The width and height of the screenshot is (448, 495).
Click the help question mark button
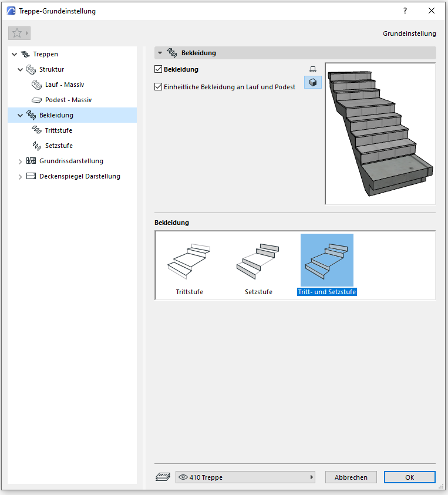click(405, 11)
